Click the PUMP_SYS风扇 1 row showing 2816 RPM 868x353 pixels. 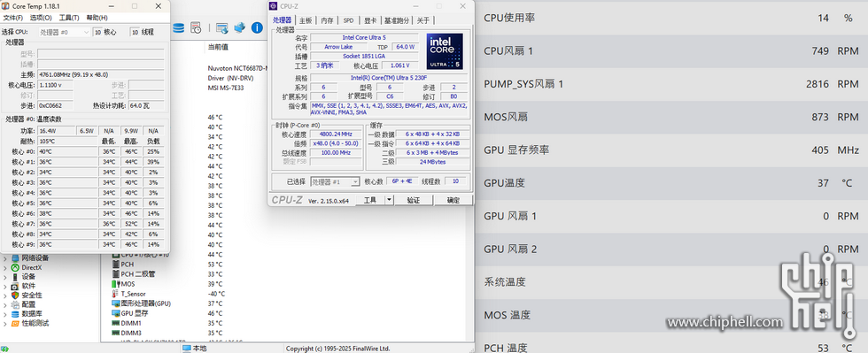coord(671,84)
